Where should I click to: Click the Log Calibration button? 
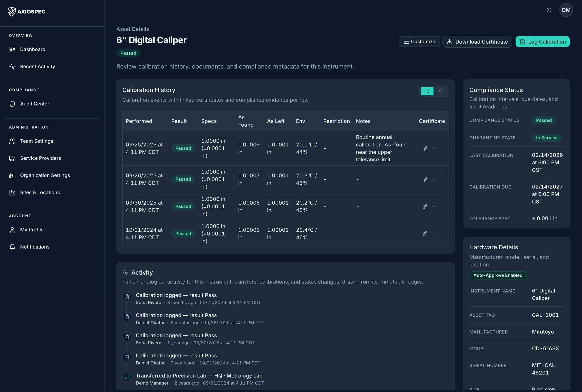543,42
